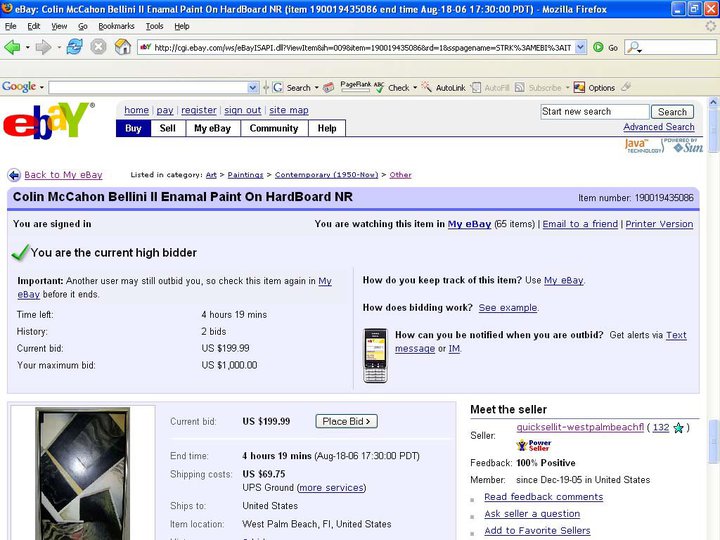Click the Power Seller badge
The width and height of the screenshot is (720, 540).
pyautogui.click(x=534, y=445)
